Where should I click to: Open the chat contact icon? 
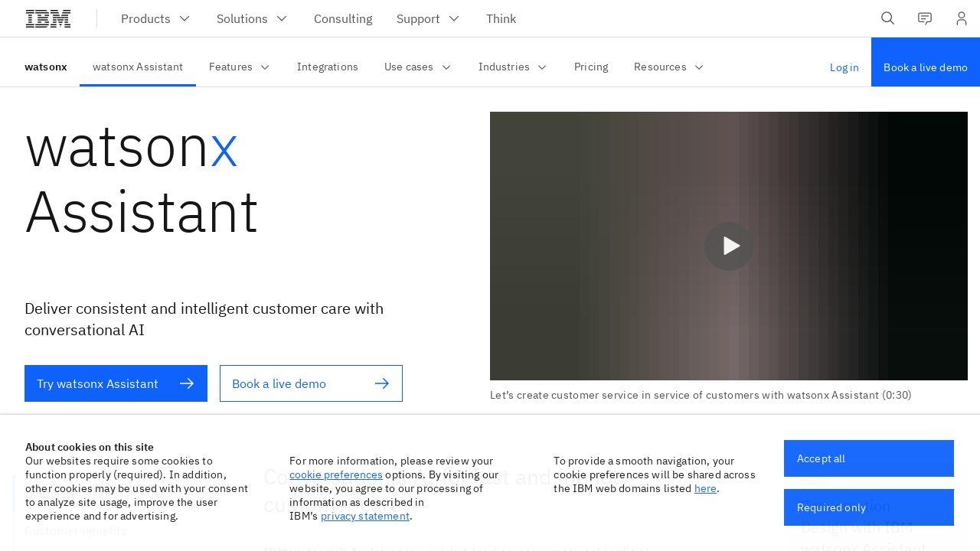[925, 18]
